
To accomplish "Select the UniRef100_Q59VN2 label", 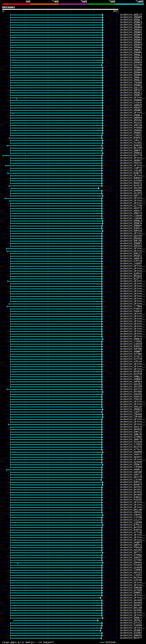I will point(131,120).
